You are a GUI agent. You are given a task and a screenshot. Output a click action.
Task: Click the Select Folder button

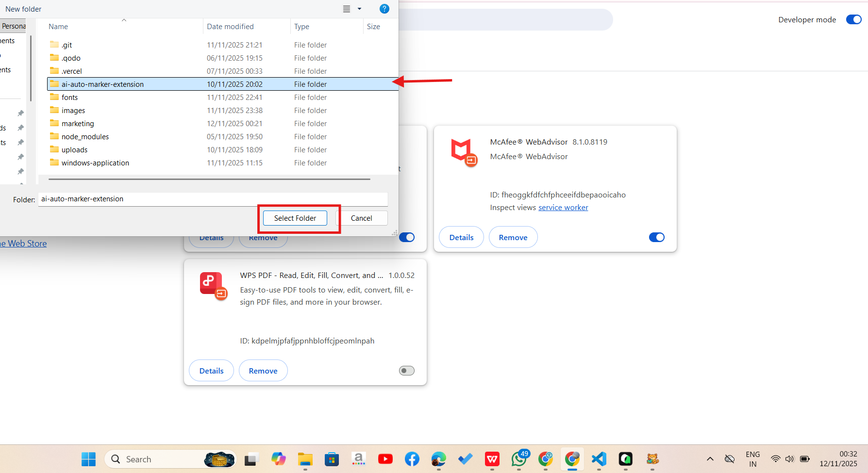click(295, 218)
